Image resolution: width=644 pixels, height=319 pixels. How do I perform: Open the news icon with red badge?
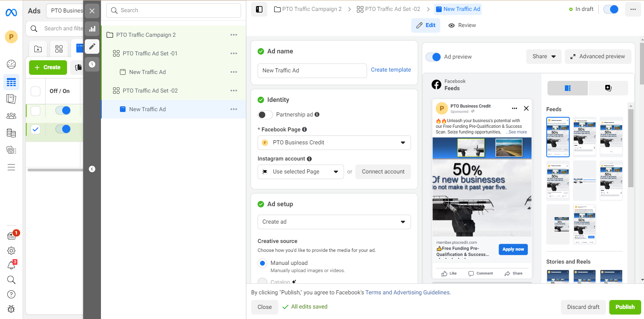pos(11,236)
